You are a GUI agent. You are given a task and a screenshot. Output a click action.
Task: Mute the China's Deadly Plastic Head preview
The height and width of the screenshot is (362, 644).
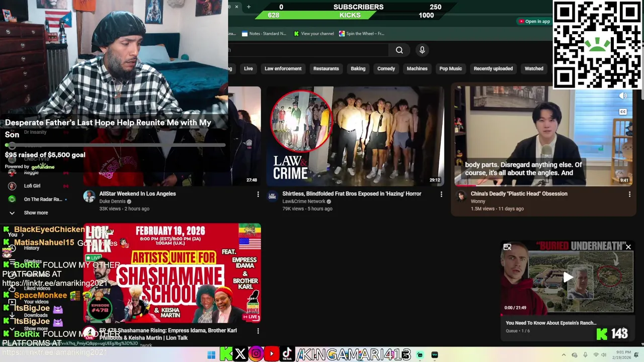coord(623,96)
